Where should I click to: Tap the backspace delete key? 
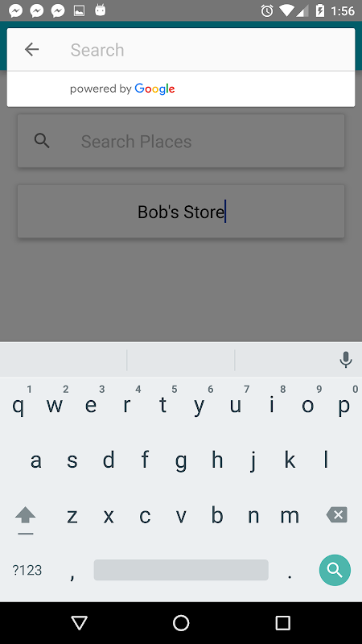coord(337,514)
